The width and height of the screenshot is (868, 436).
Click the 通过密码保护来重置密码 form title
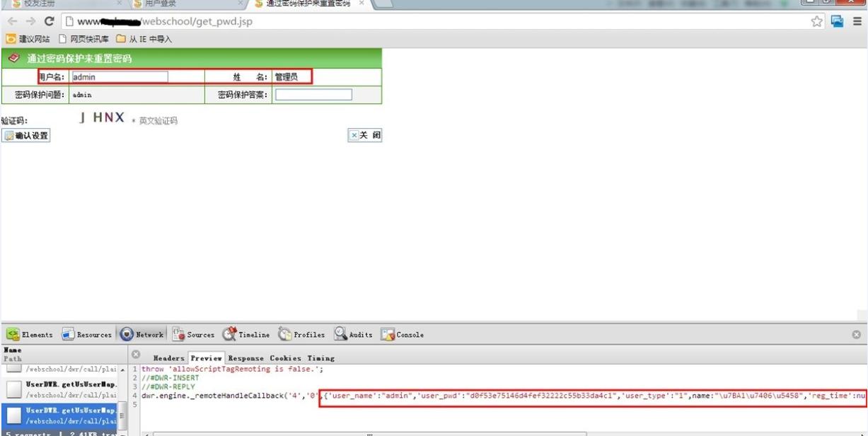79,59
